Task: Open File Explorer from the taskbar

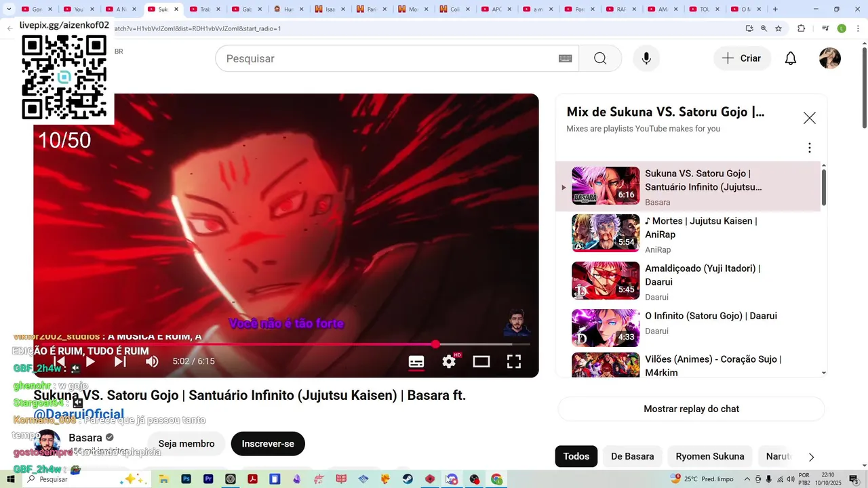Action: [163, 479]
